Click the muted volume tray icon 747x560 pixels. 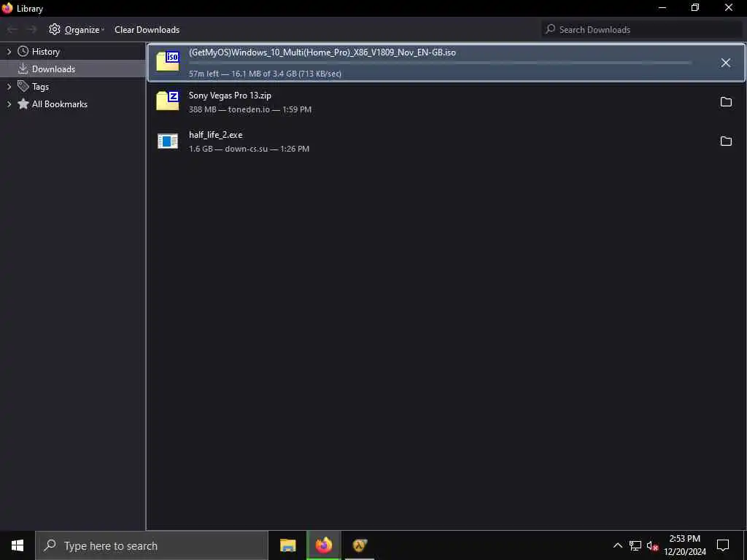click(x=652, y=545)
